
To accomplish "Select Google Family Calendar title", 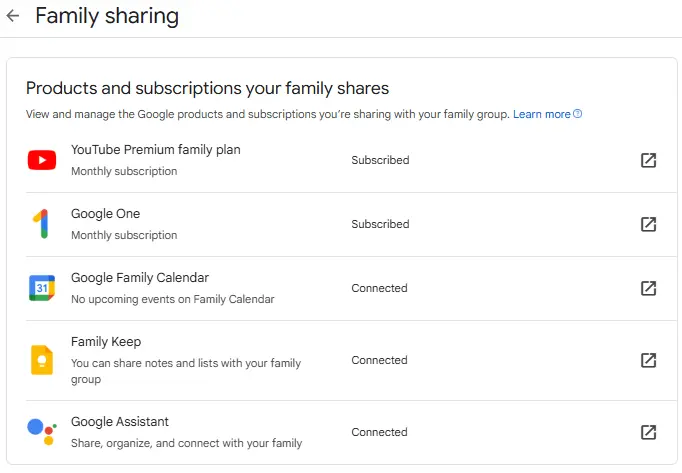I will click(x=140, y=278).
